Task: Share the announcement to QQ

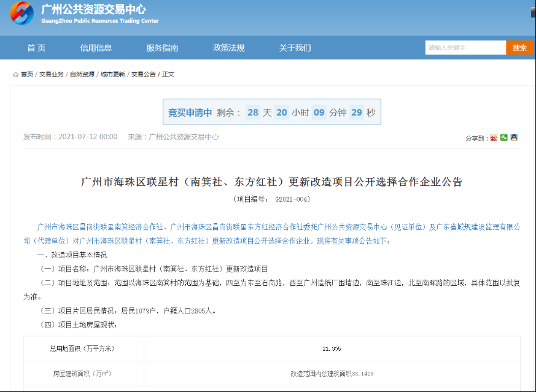Action: (514, 137)
